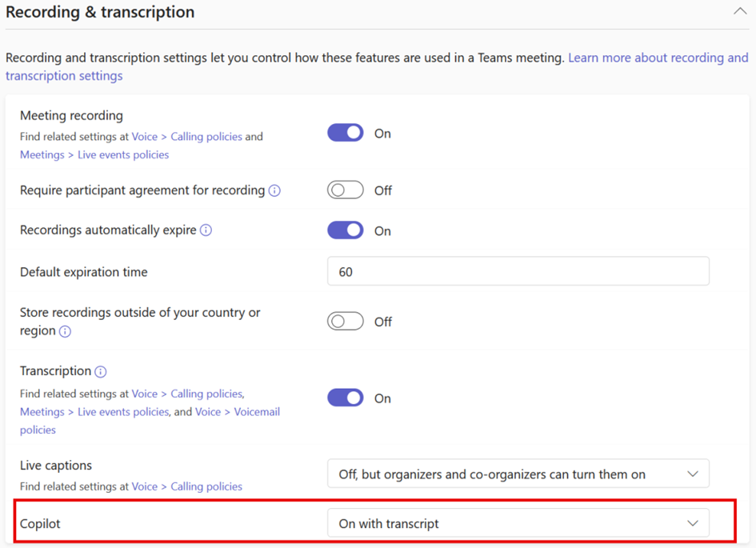The width and height of the screenshot is (756, 548).
Task: Click info icon next to participant agreement
Action: [x=274, y=191]
